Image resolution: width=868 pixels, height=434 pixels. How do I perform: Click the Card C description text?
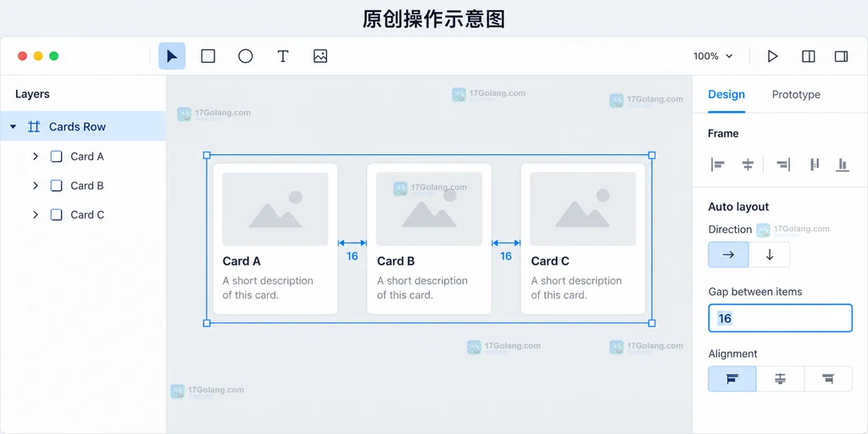pos(576,288)
